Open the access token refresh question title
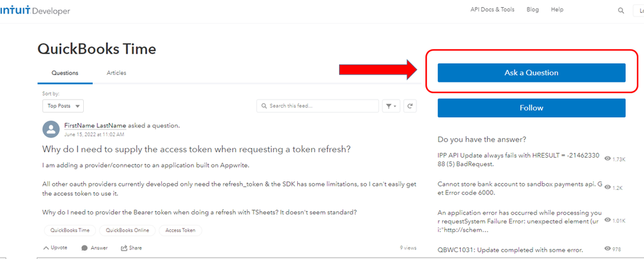644x259 pixels. click(197, 149)
